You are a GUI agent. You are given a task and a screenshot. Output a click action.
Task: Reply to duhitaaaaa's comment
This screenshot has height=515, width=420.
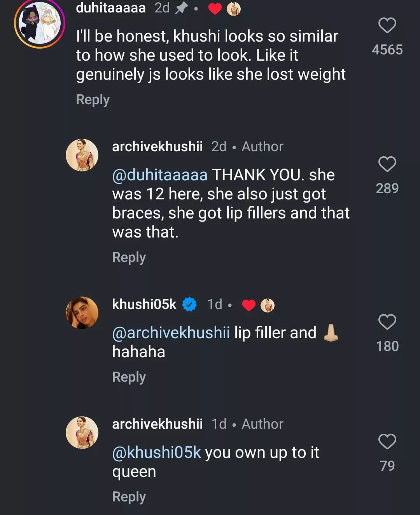(93, 100)
